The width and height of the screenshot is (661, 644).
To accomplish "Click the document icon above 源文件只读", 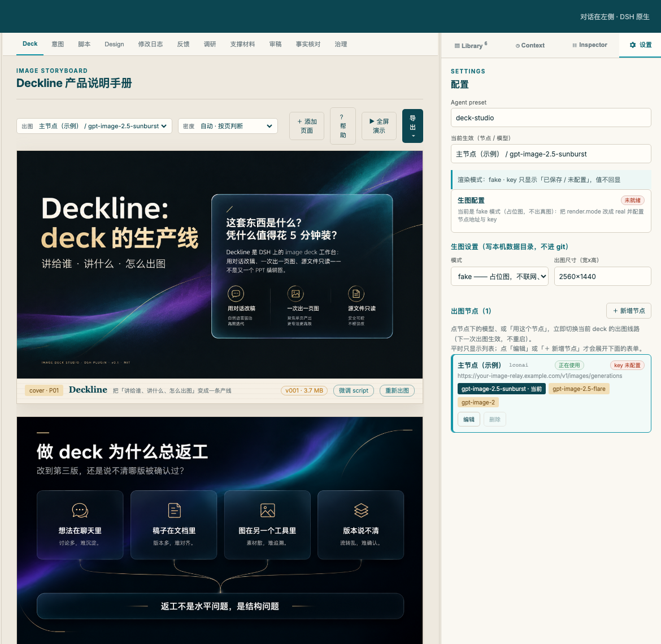I will tap(356, 294).
